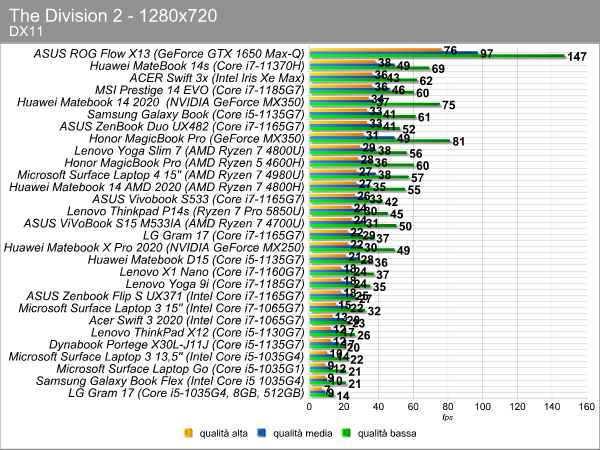
Task: Select the Huawei Matebook D15 label
Action: (x=196, y=260)
